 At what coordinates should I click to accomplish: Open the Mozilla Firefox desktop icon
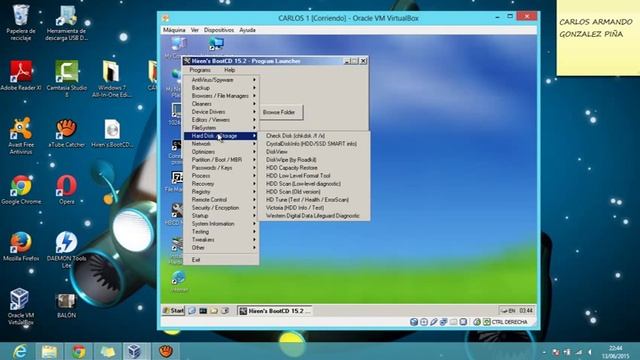(21, 246)
